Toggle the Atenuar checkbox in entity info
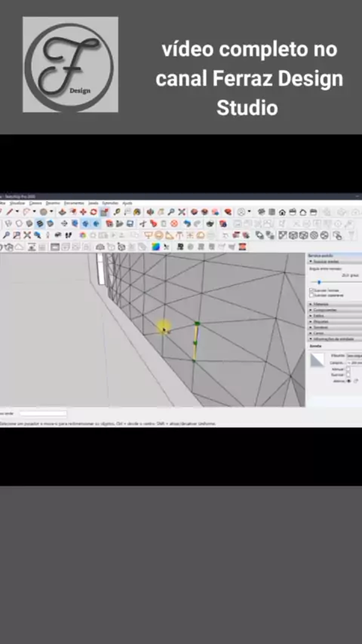362x644 pixels. (348, 370)
